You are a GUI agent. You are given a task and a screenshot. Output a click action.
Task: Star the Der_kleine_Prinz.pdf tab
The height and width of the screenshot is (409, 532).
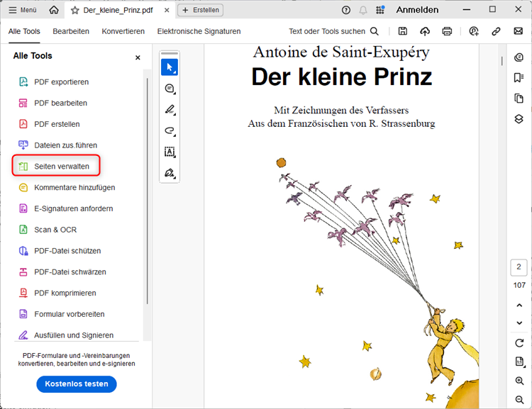[75, 10]
